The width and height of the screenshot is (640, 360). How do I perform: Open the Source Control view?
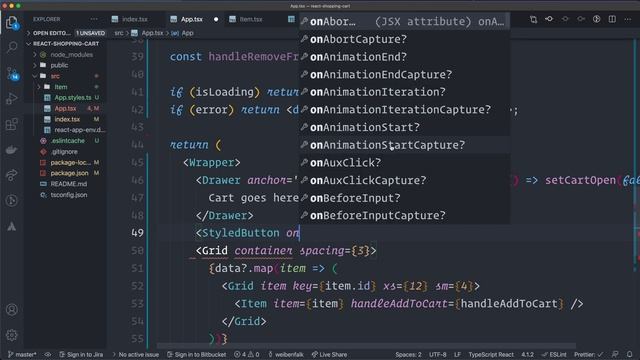(x=12, y=73)
